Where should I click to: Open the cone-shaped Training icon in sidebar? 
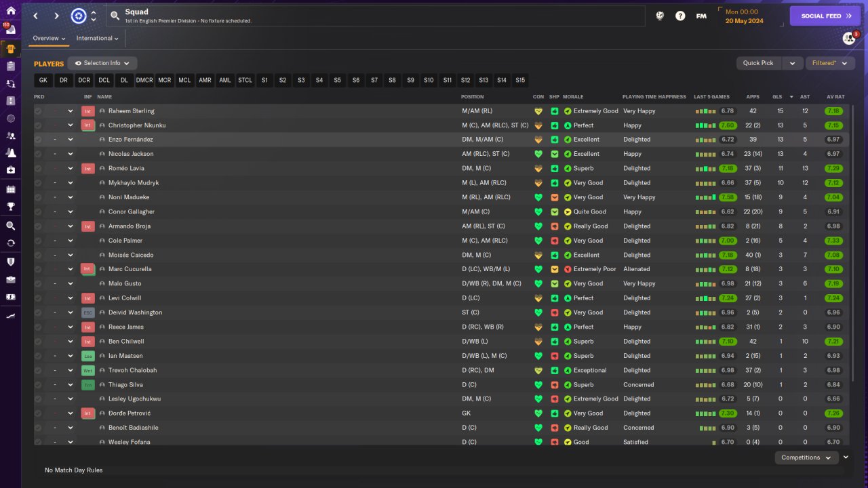coord(10,153)
